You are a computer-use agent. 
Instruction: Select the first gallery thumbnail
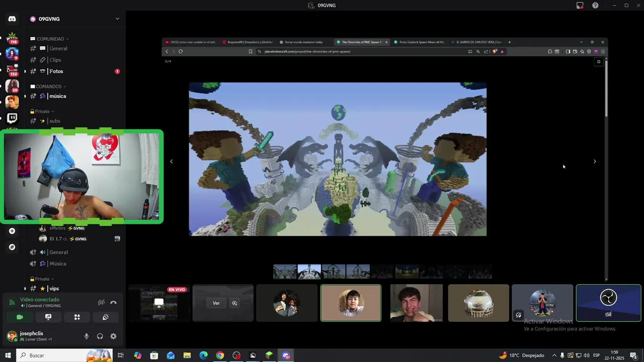coord(285,271)
